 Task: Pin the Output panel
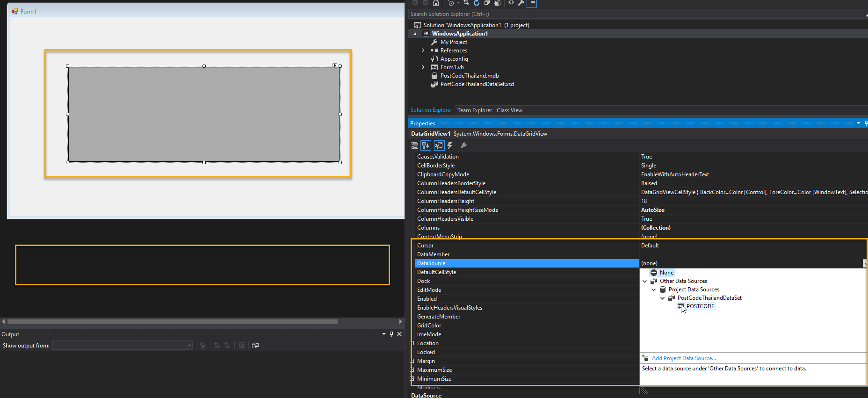pos(391,334)
